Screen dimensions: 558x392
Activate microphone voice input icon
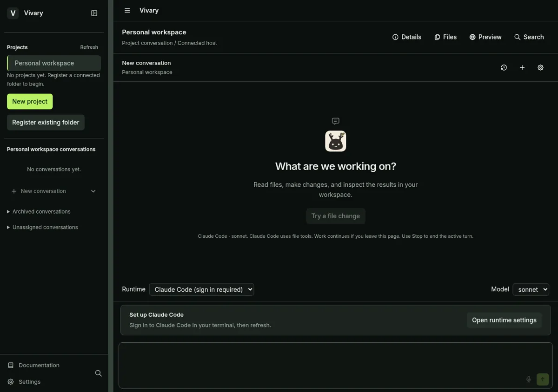pyautogui.click(x=529, y=379)
